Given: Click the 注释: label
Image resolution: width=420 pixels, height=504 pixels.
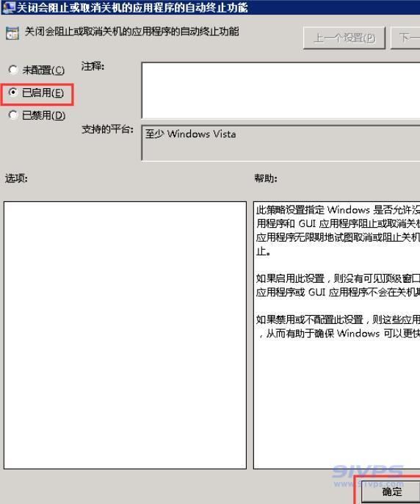Looking at the screenshot, I should 93,67.
